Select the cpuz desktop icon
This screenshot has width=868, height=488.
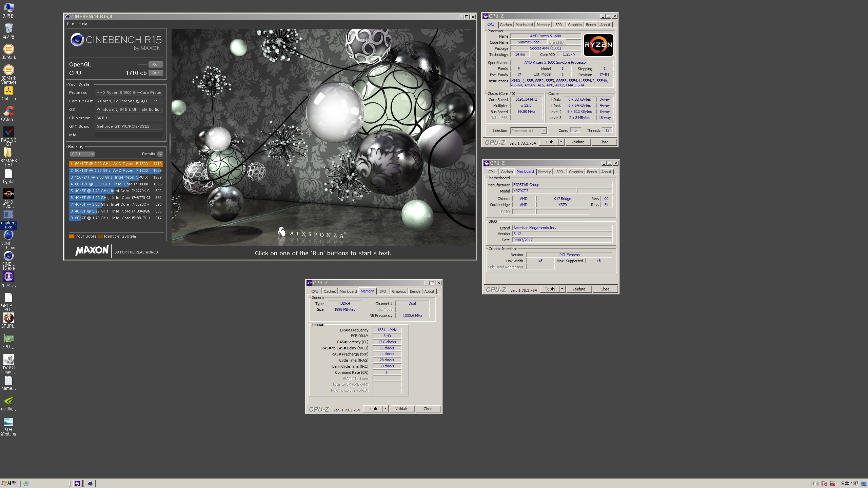tap(8, 280)
